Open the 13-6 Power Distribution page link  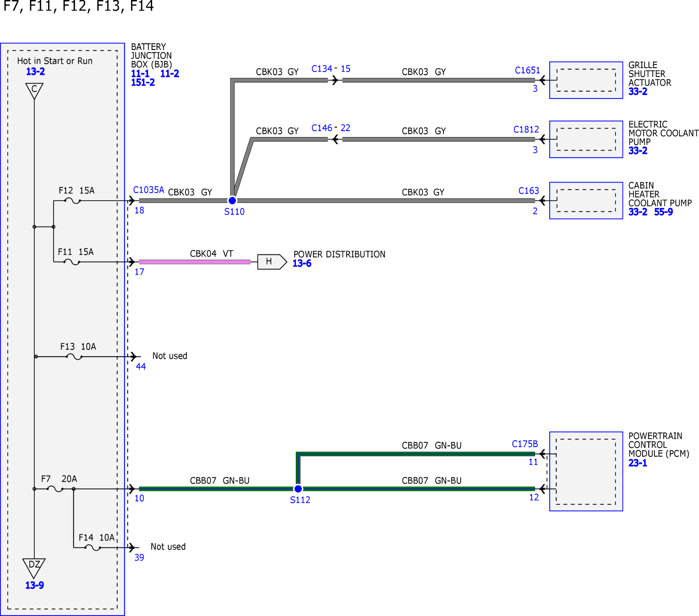point(302,263)
